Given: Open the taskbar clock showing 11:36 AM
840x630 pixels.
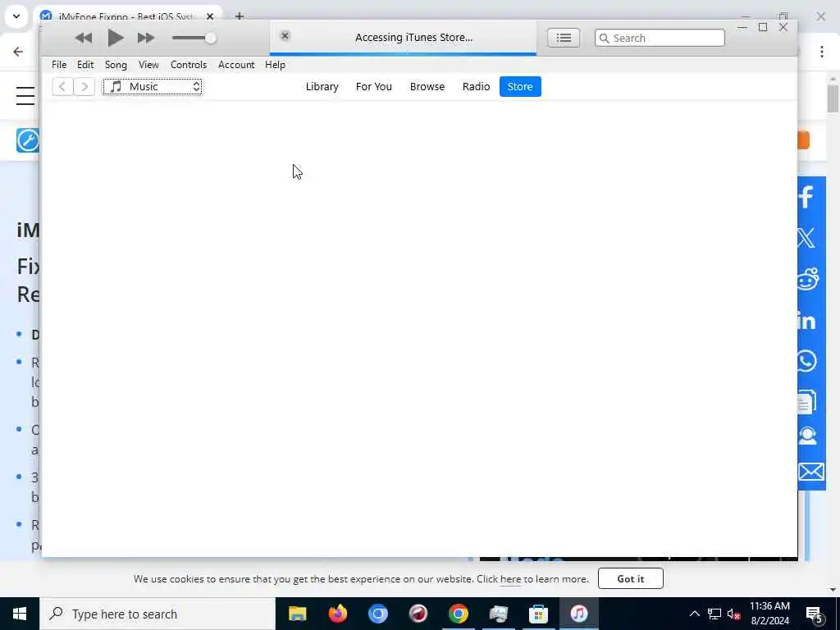Looking at the screenshot, I should tap(769, 614).
